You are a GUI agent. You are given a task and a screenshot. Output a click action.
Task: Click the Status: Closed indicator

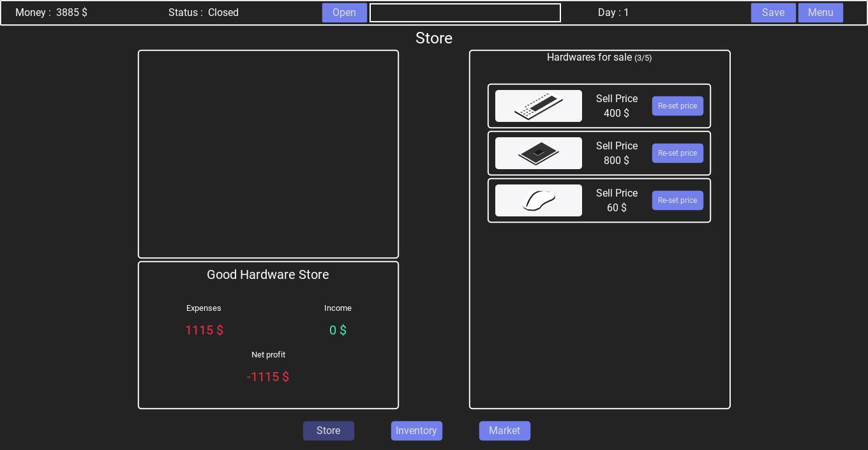click(x=203, y=13)
